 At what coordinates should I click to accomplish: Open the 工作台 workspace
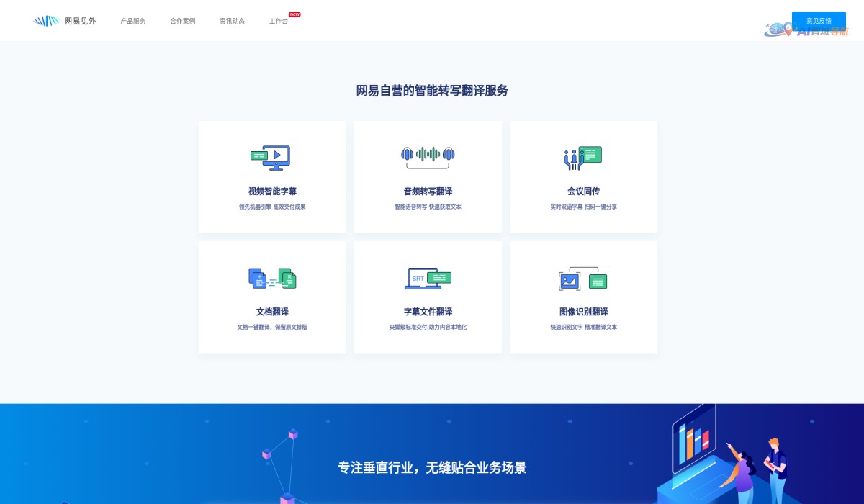pyautogui.click(x=278, y=22)
